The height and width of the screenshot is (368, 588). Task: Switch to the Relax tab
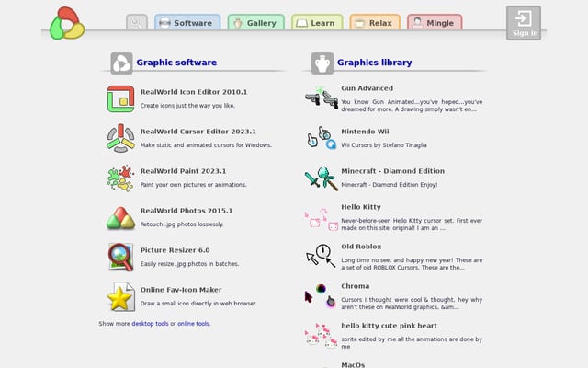(x=375, y=22)
